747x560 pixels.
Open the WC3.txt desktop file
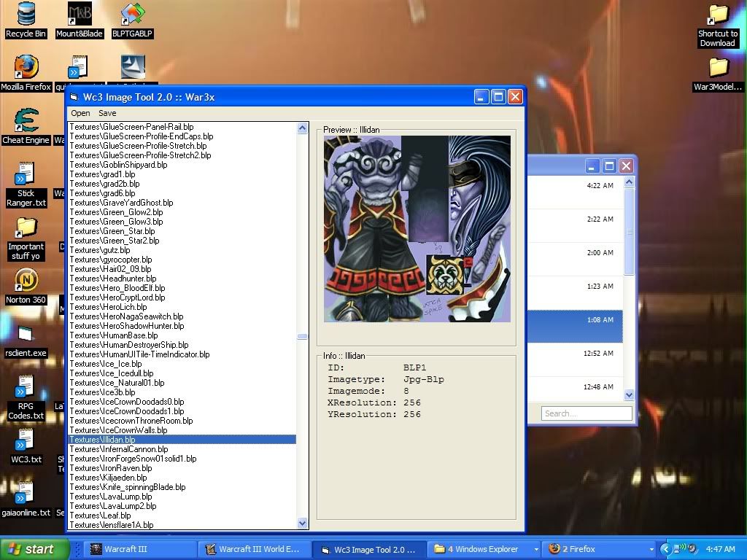(x=26, y=446)
